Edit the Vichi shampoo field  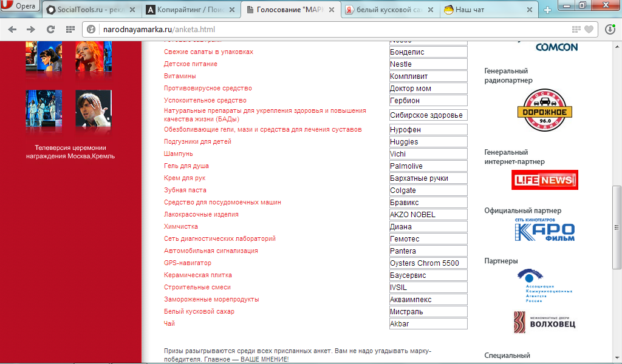[x=428, y=153]
